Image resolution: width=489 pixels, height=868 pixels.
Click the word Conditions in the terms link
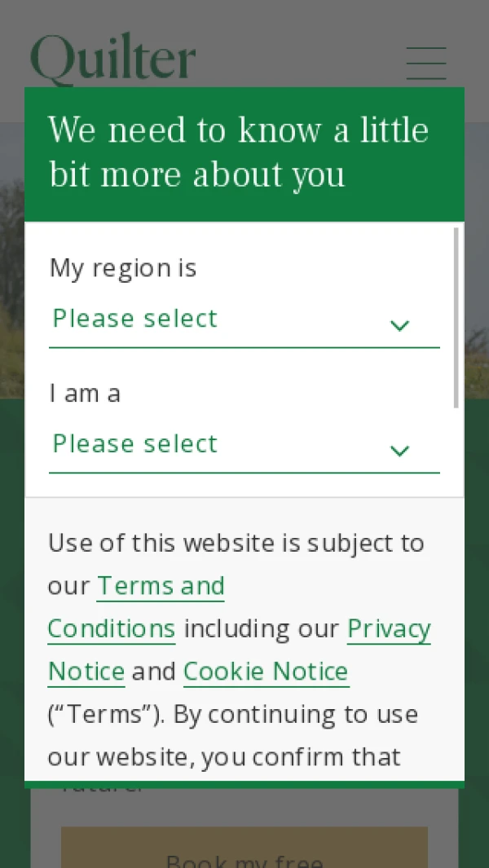coord(112,629)
